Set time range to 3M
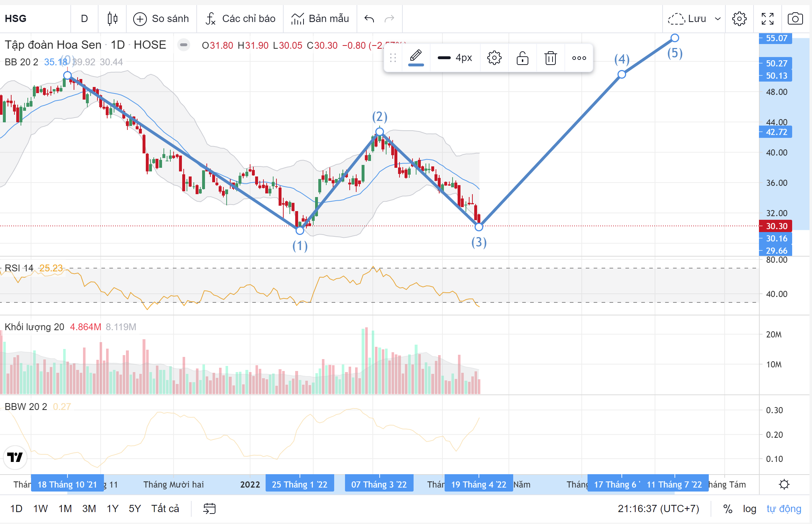 pos(89,508)
